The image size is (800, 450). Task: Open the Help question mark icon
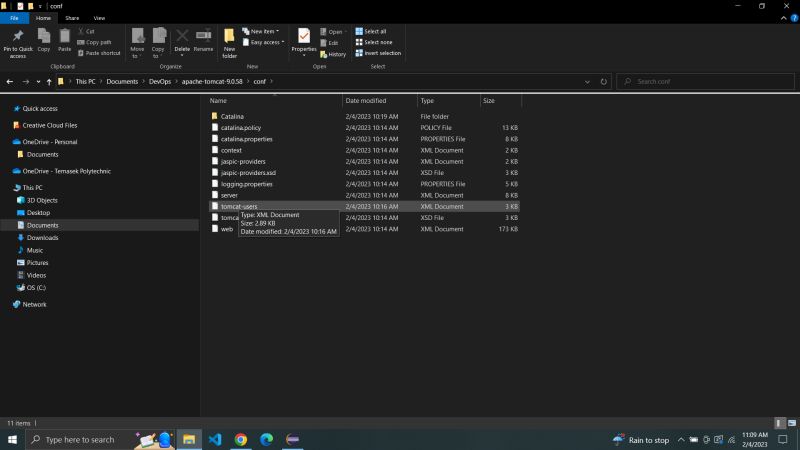coord(794,18)
